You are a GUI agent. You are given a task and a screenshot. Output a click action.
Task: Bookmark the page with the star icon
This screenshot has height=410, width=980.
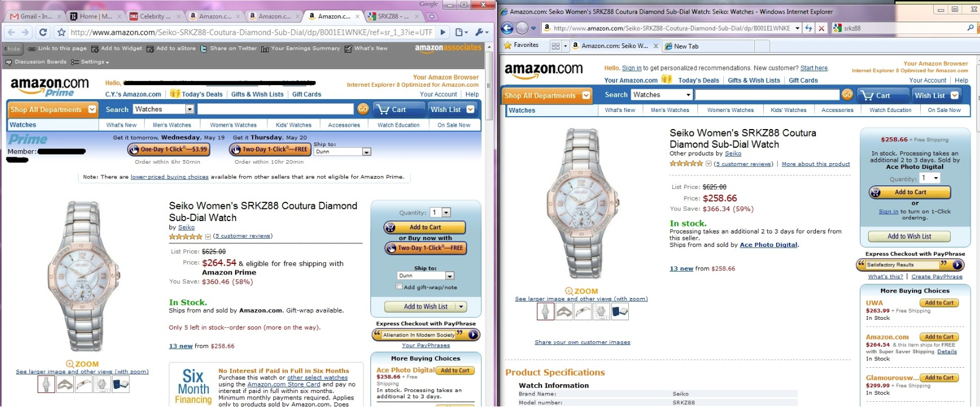click(x=62, y=32)
